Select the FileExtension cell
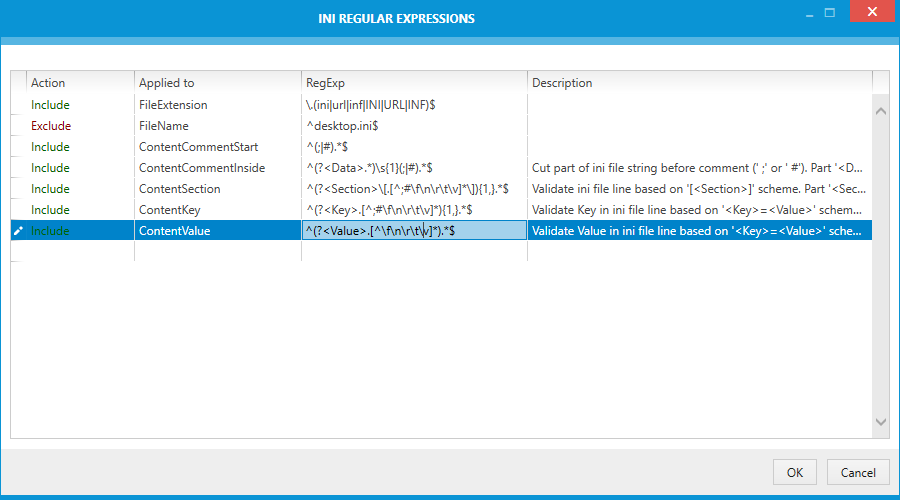This screenshot has width=900, height=500. (217, 105)
